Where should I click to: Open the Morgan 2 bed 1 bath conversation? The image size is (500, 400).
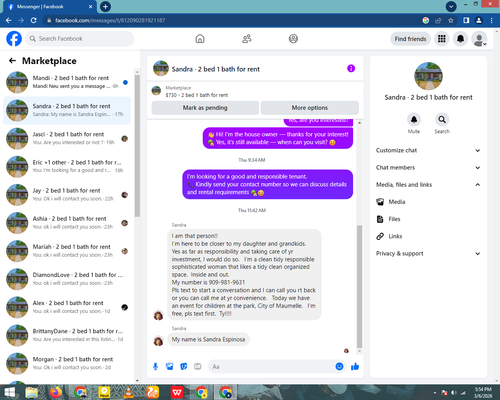click(x=67, y=363)
